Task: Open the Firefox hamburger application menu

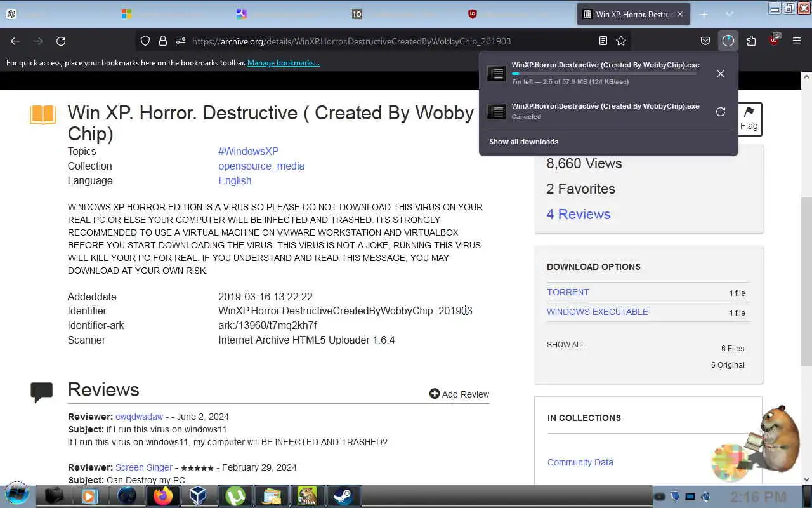Action: click(x=797, y=41)
